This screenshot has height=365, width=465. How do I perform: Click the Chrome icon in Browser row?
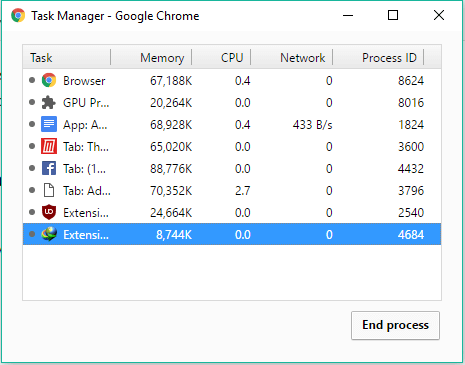coord(49,80)
